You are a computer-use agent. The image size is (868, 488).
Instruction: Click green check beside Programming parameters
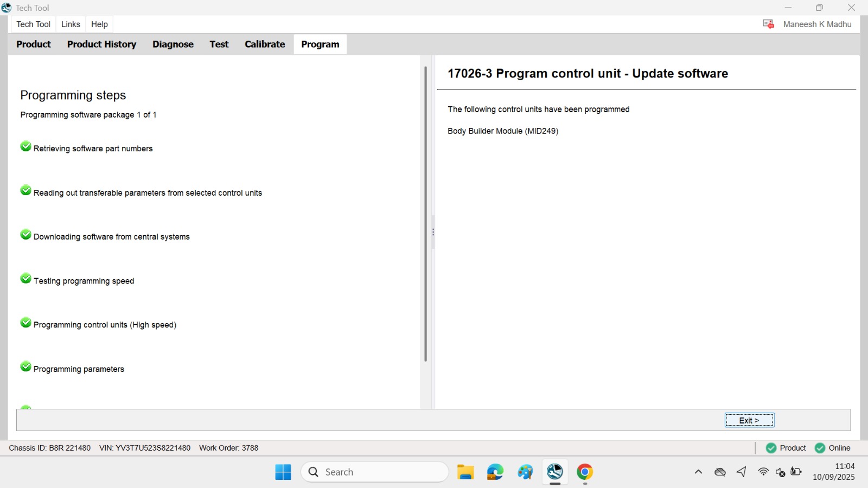25,367
